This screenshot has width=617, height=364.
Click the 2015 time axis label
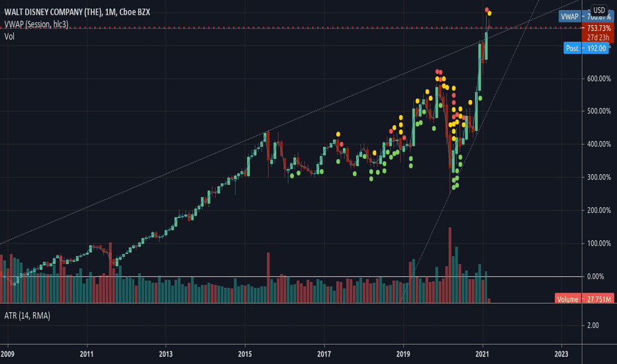(245, 354)
